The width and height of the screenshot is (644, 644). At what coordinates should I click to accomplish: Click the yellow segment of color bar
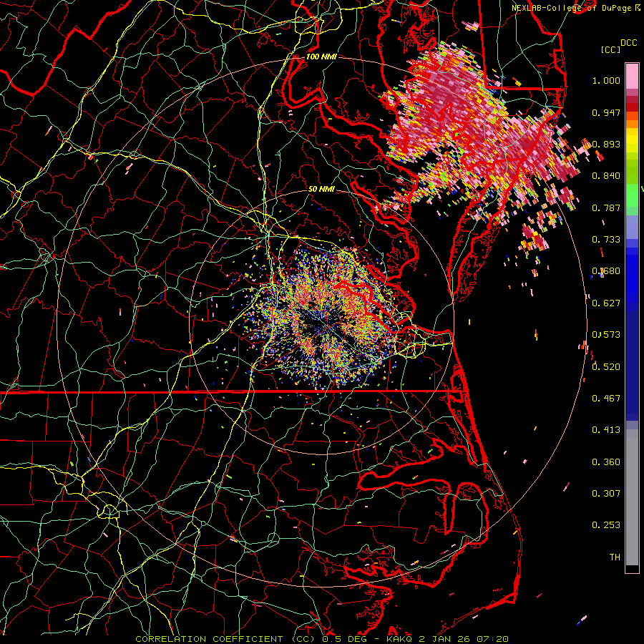pyautogui.click(x=632, y=141)
